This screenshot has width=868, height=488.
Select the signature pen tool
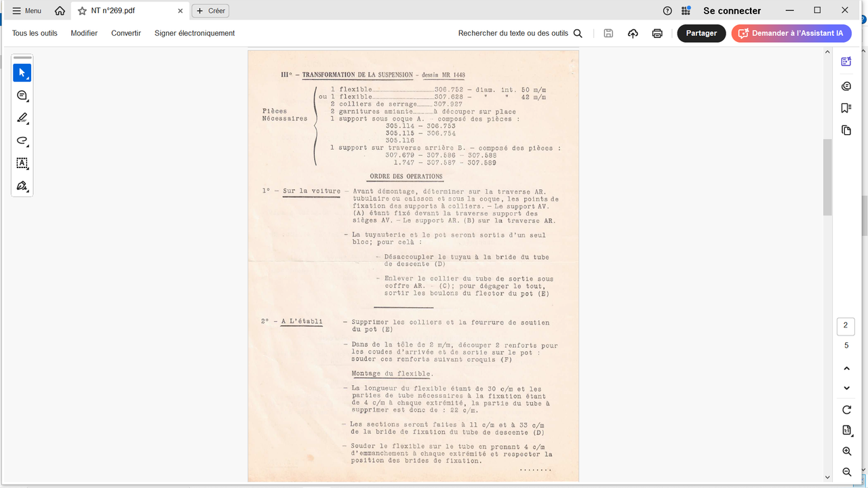(22, 186)
